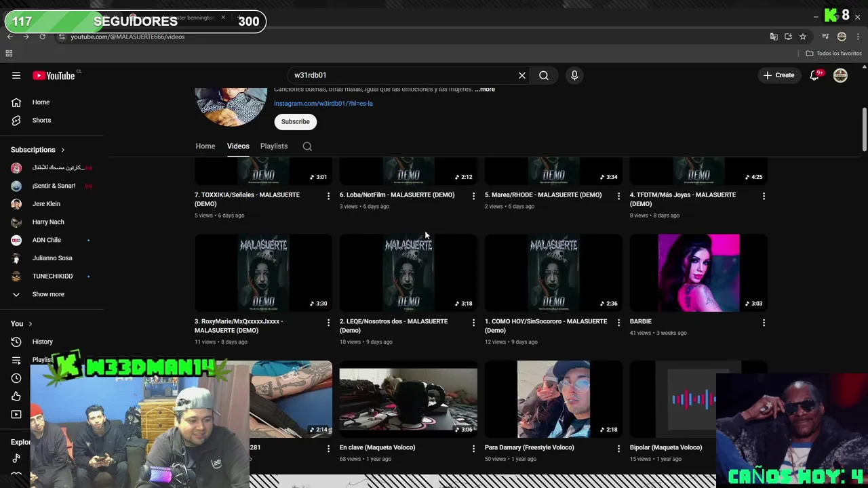Open options menu for RoxyMarie video
This screenshot has width=868, height=488.
coord(328,323)
